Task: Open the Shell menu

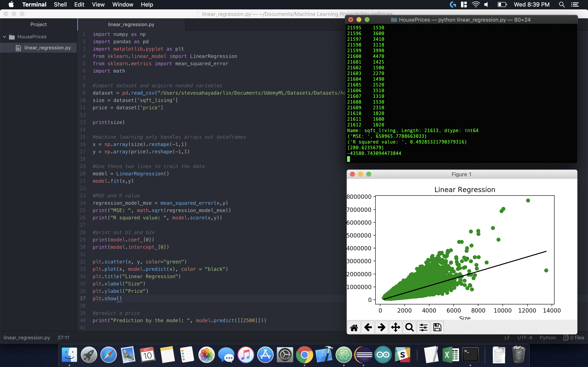Action: coord(60,4)
